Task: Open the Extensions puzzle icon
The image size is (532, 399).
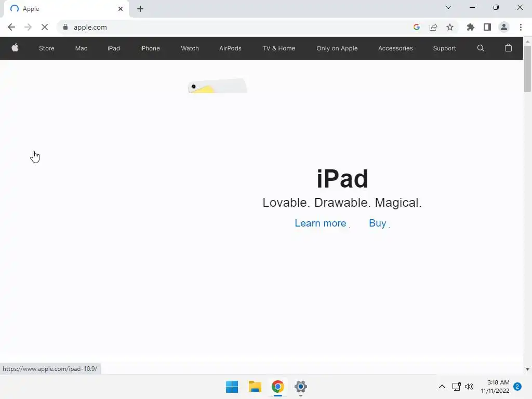Action: (x=471, y=27)
